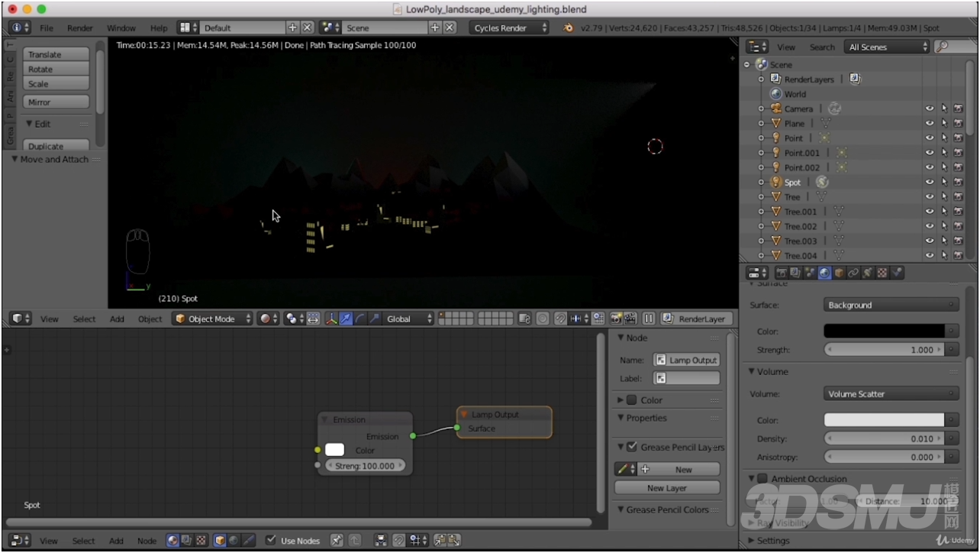Open the Render properties tab (camera icon)
Screen dimensions: 980x553
[x=782, y=273]
